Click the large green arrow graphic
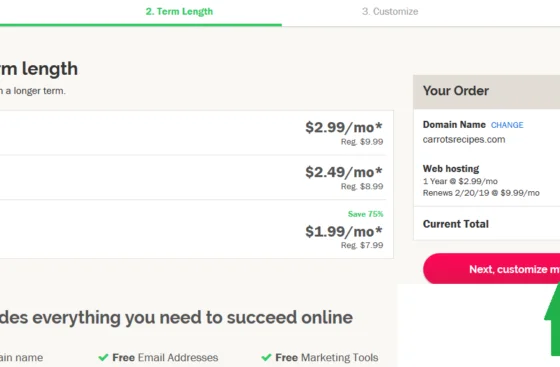Image resolution: width=560 pixels, height=367 pixels. [x=552, y=318]
